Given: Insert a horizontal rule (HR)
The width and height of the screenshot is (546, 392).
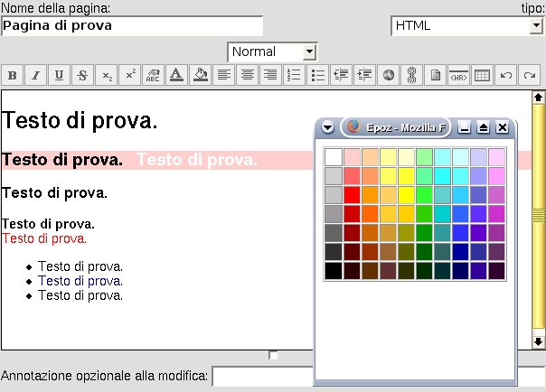Looking at the screenshot, I should [458, 75].
